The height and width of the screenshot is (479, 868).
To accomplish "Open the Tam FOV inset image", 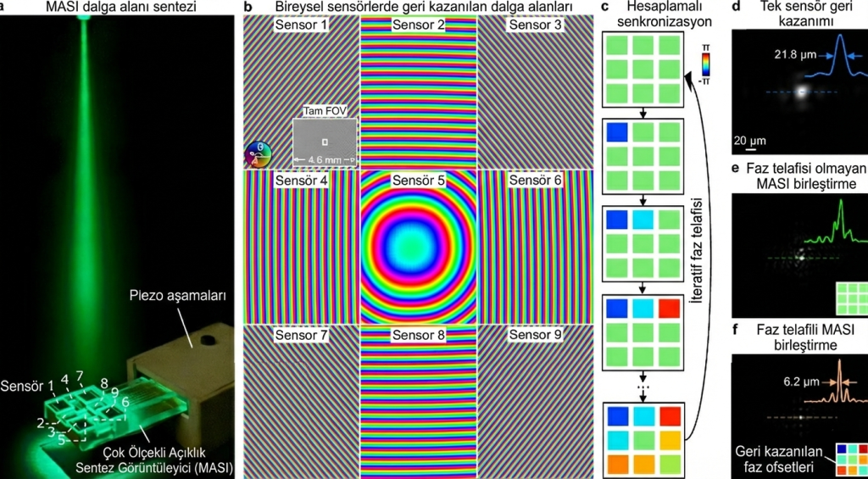I will 325,143.
